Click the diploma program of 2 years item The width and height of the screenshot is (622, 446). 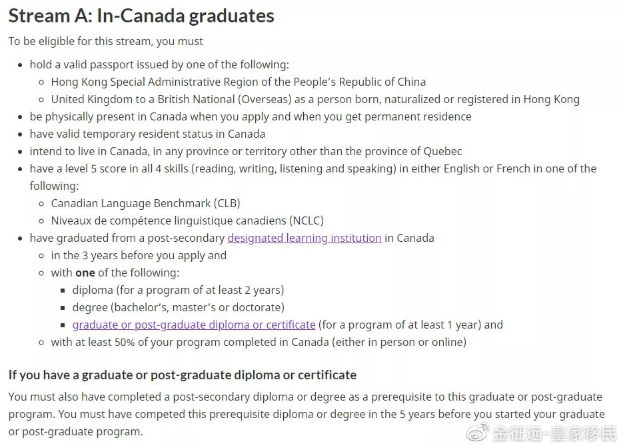point(178,290)
